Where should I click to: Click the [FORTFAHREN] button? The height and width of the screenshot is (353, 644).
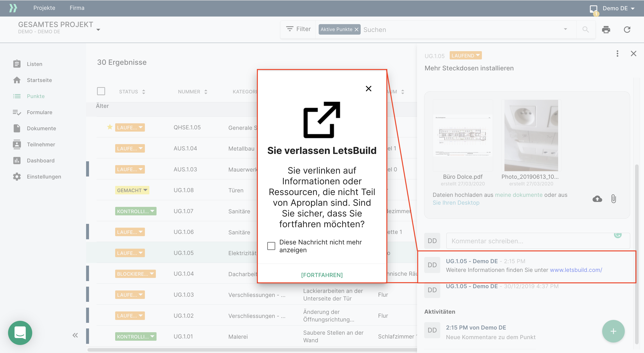pos(322,275)
